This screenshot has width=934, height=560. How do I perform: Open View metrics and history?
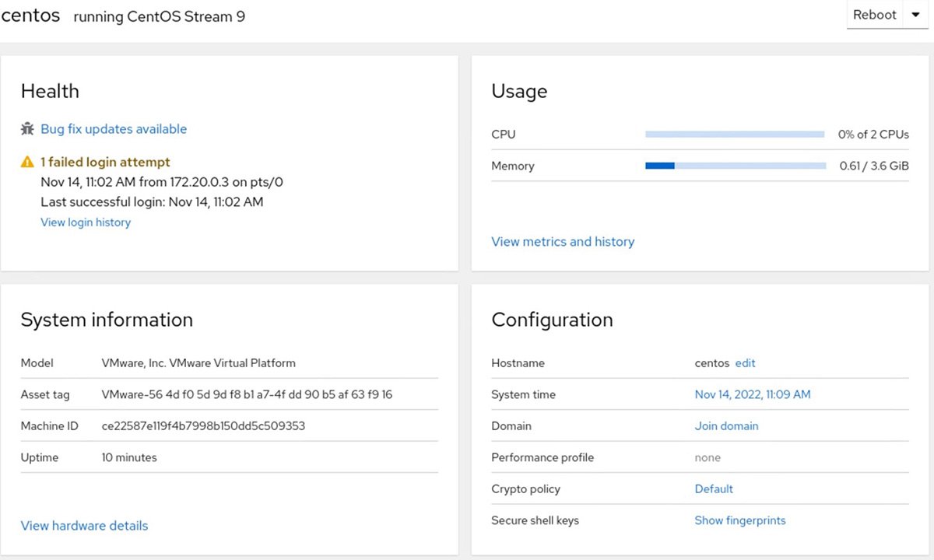563,241
